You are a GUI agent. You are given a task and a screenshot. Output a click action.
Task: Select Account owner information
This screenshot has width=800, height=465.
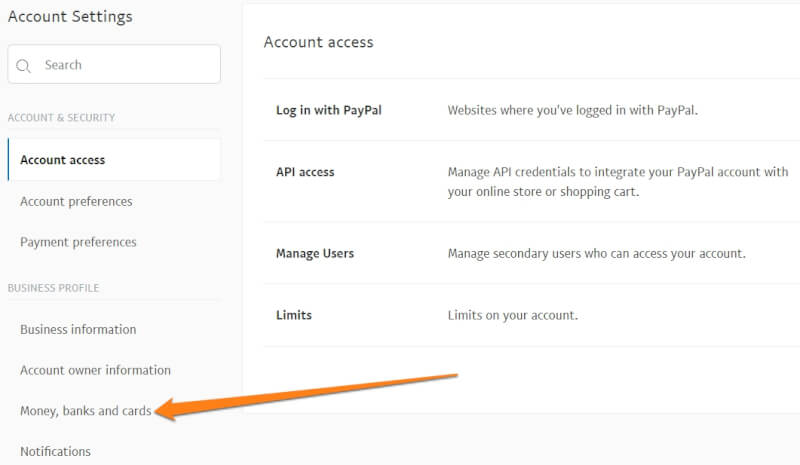[95, 370]
